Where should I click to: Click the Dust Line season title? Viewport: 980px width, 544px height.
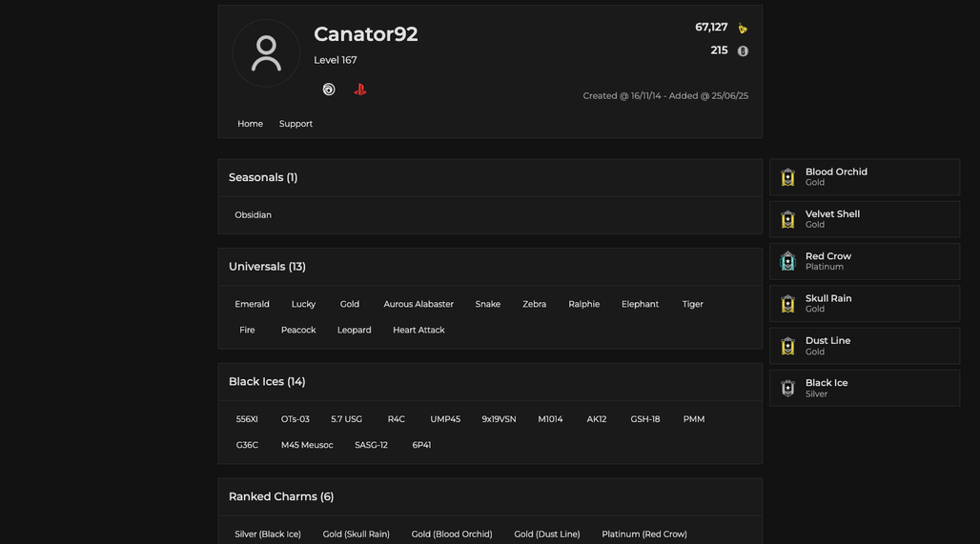827,341
